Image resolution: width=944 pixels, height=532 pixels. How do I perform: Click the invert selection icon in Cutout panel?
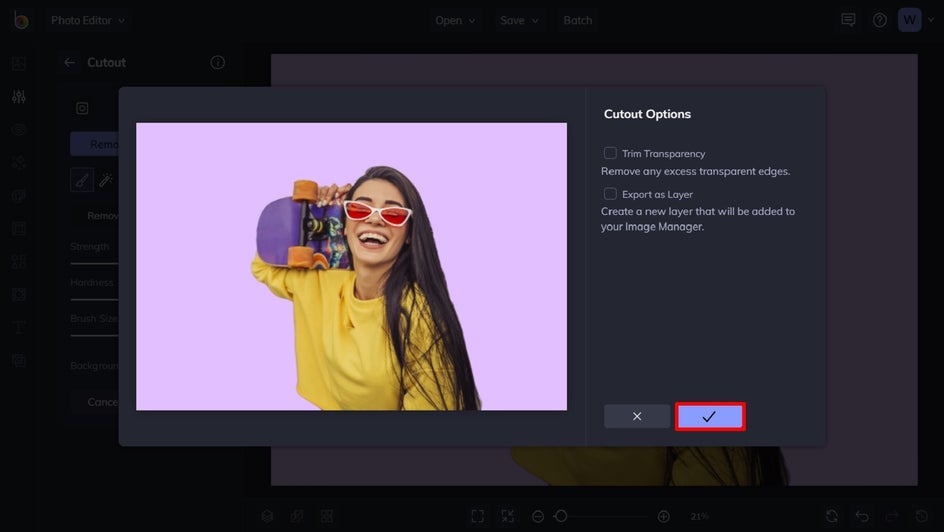pyautogui.click(x=82, y=108)
